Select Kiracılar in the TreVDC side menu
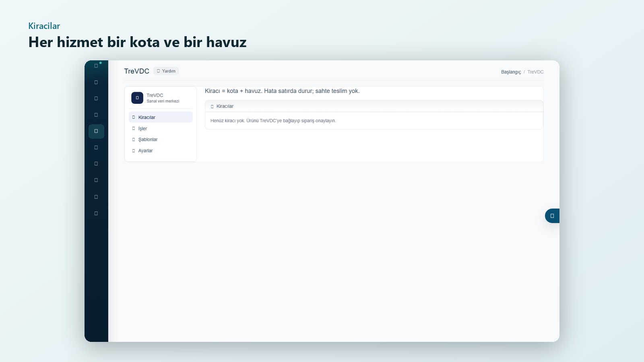 (x=161, y=117)
